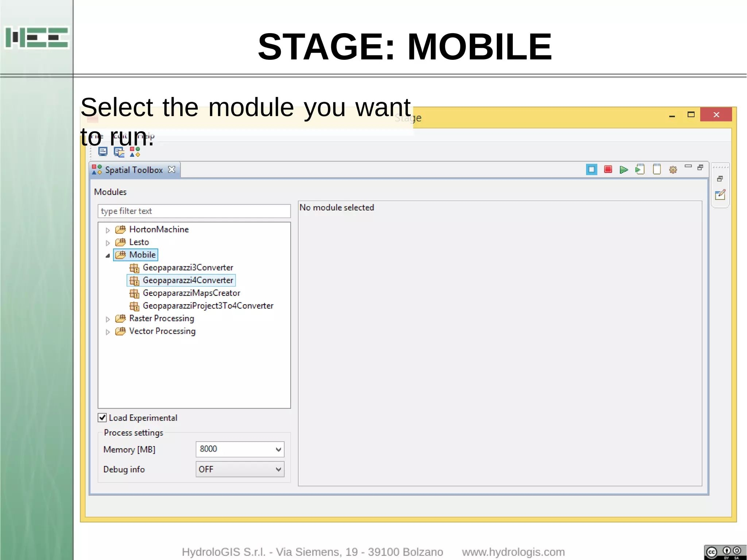The height and width of the screenshot is (560, 747).
Task: Click the run-script notepad with play arrow icon
Action: tap(640, 169)
